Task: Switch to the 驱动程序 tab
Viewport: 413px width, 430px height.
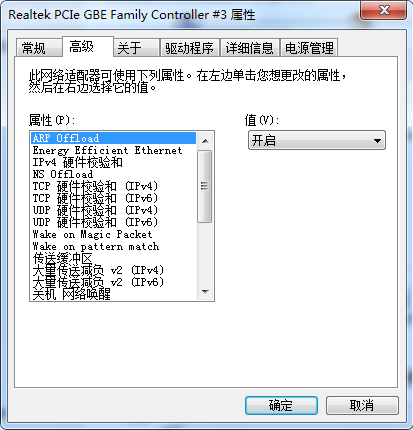Action: point(189,48)
